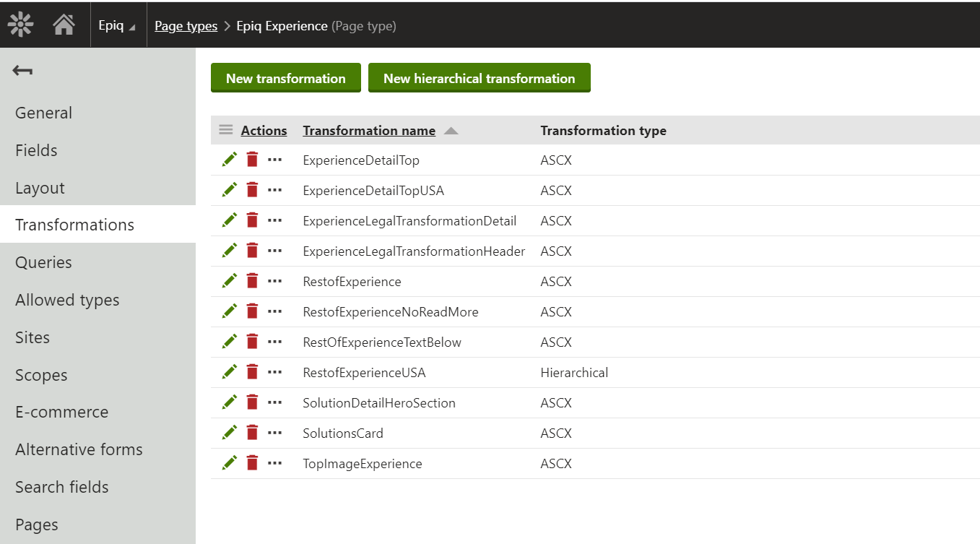The width and height of the screenshot is (980, 544).
Task: Click New transformation button
Action: point(285,78)
